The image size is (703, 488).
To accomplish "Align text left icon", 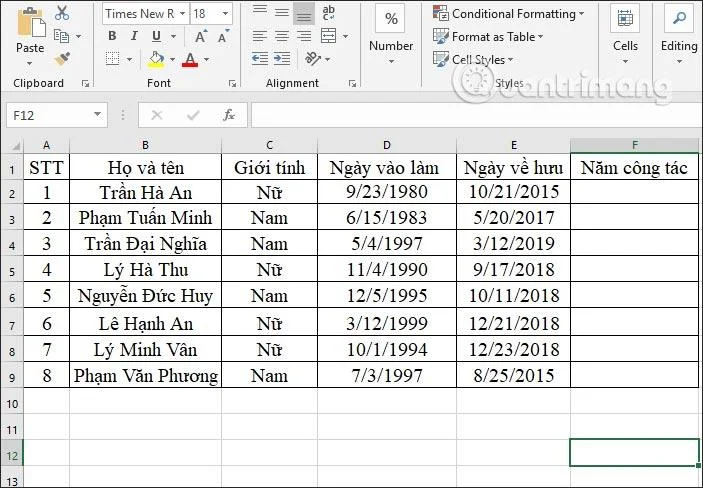I will 260,36.
